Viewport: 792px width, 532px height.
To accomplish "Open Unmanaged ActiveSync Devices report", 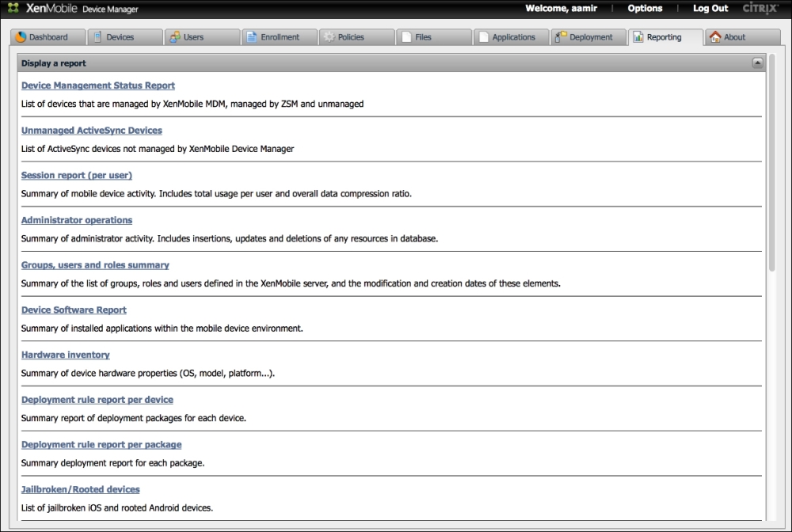I will [x=92, y=131].
